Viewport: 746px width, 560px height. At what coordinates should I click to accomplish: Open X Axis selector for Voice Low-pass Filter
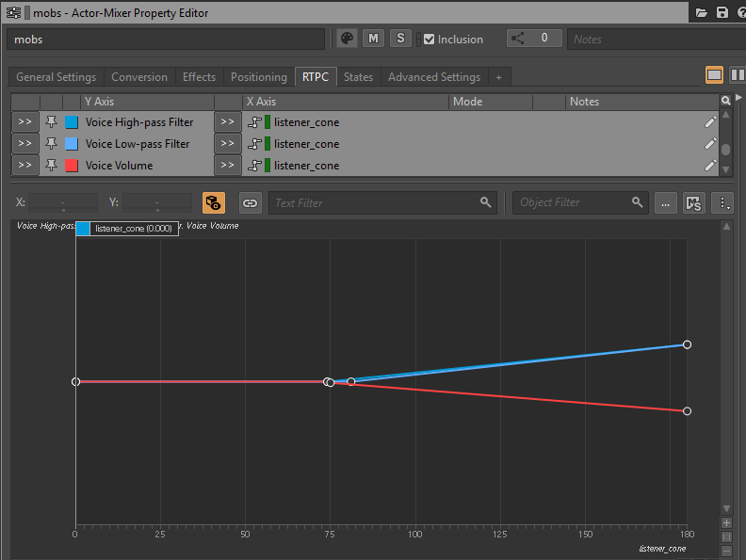click(x=227, y=144)
